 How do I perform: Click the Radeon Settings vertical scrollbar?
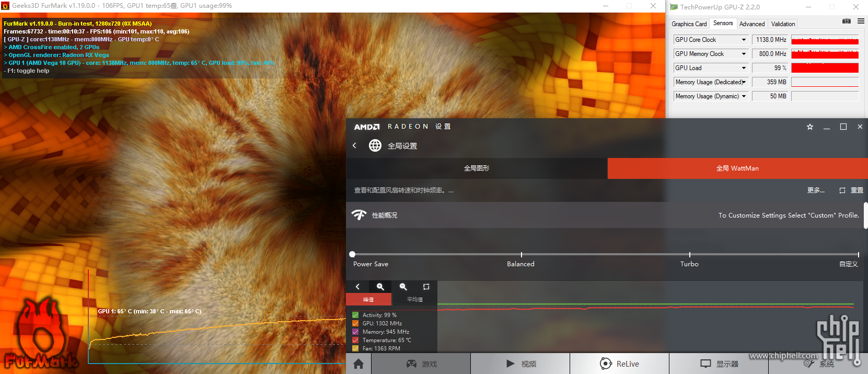(865, 216)
